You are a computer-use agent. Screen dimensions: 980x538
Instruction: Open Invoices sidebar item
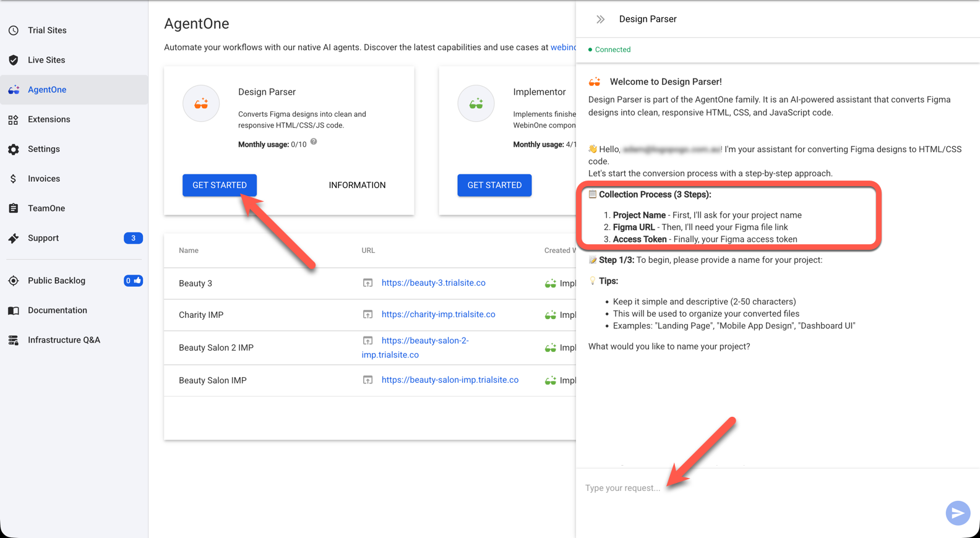pyautogui.click(x=74, y=179)
